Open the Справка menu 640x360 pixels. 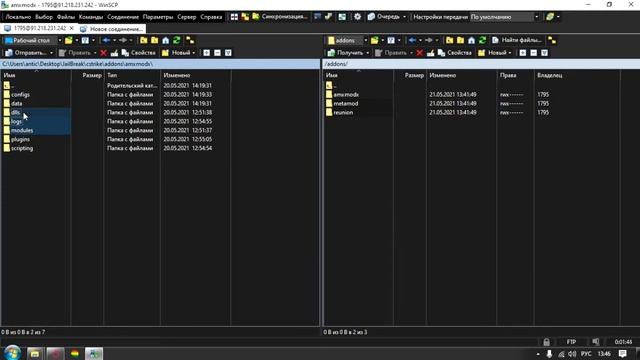click(x=211, y=17)
